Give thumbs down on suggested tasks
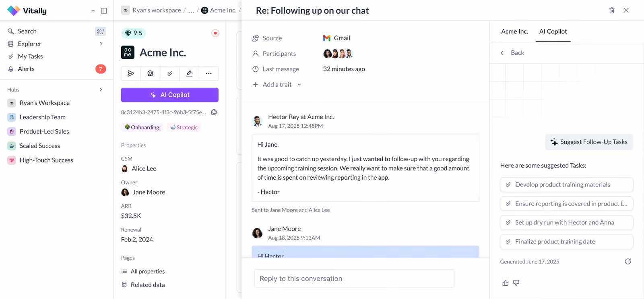Image resolution: width=644 pixels, height=299 pixels. (x=516, y=283)
